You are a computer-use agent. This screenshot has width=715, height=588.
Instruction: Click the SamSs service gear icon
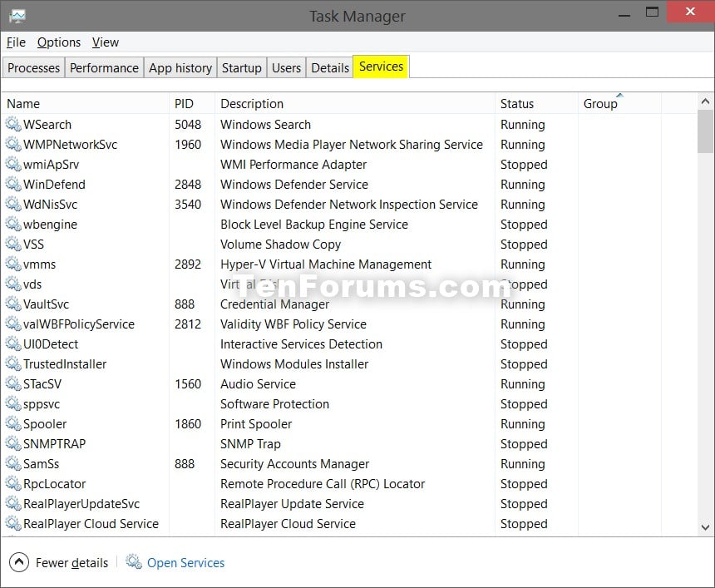[x=13, y=463]
